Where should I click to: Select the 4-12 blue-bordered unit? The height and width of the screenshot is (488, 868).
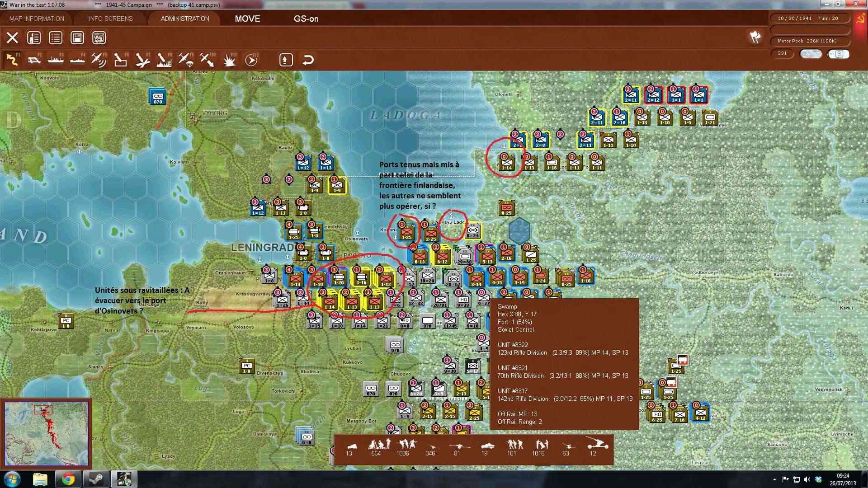click(x=700, y=413)
